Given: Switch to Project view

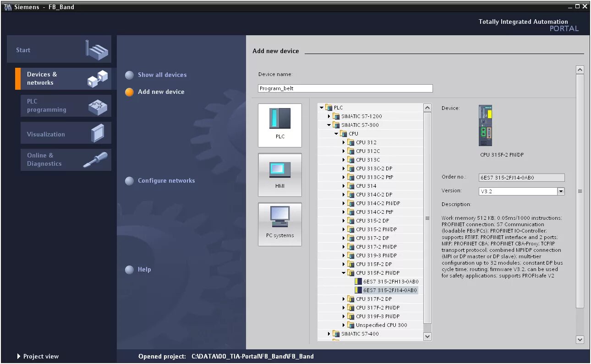Looking at the screenshot, I should pos(41,356).
